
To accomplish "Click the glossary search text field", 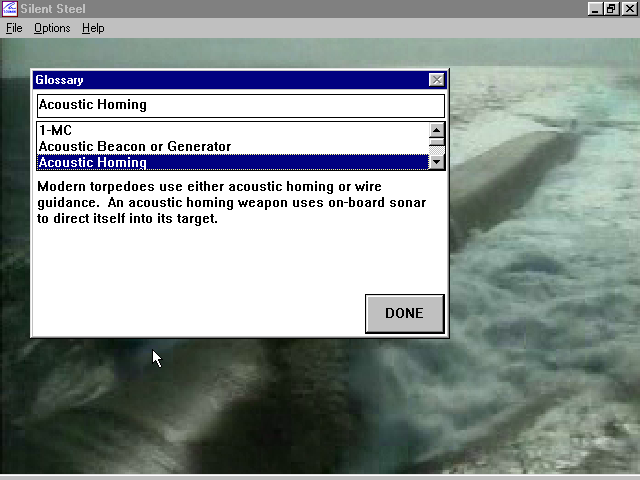I will pos(240,106).
